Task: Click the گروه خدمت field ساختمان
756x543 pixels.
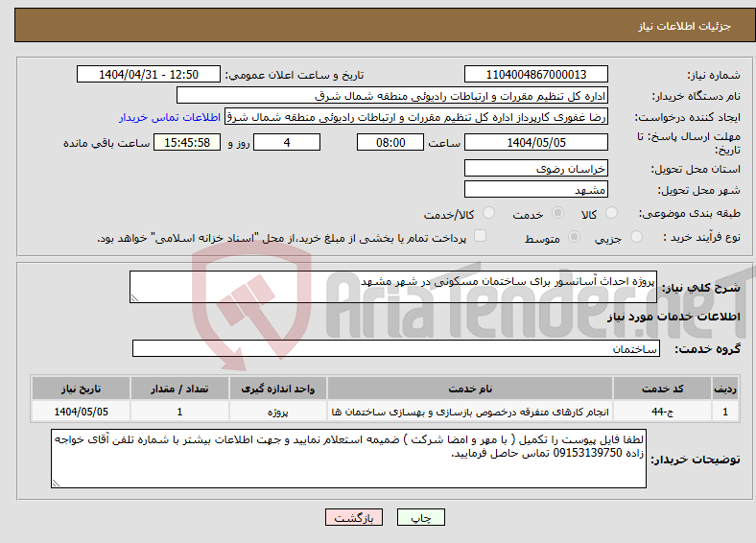Action: tap(396, 348)
